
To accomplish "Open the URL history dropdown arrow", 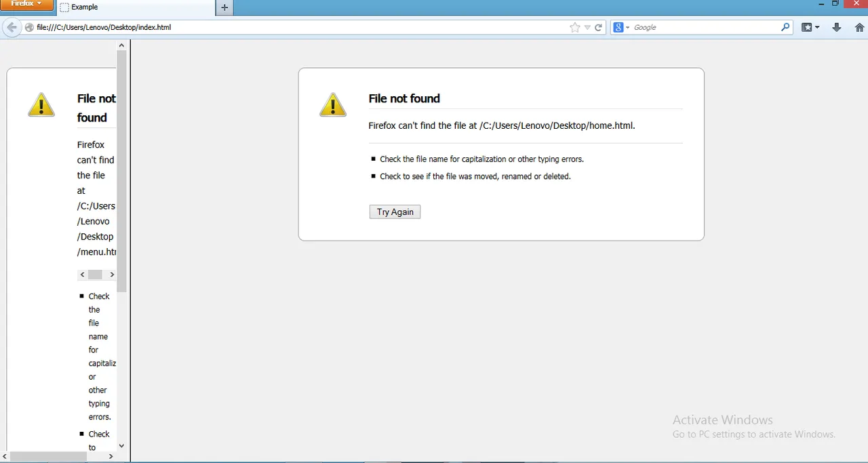I will [x=587, y=28].
